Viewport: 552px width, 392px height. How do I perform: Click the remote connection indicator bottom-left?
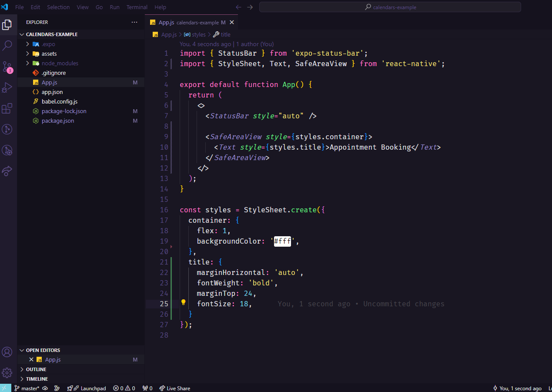coord(4,388)
